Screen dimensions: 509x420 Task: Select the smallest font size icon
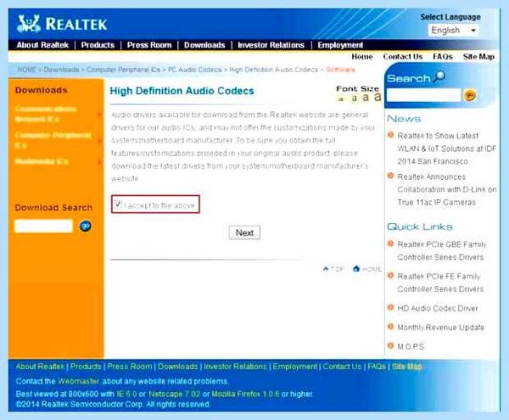click(x=340, y=98)
